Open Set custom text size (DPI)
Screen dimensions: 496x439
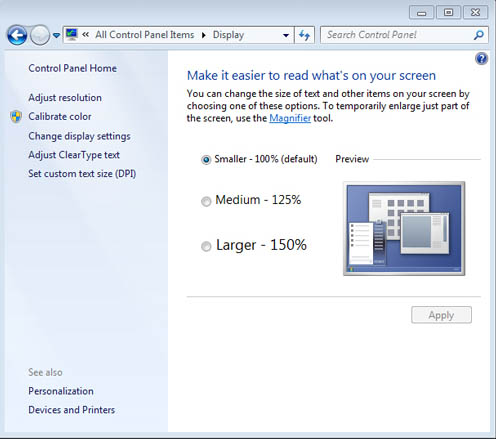(82, 174)
